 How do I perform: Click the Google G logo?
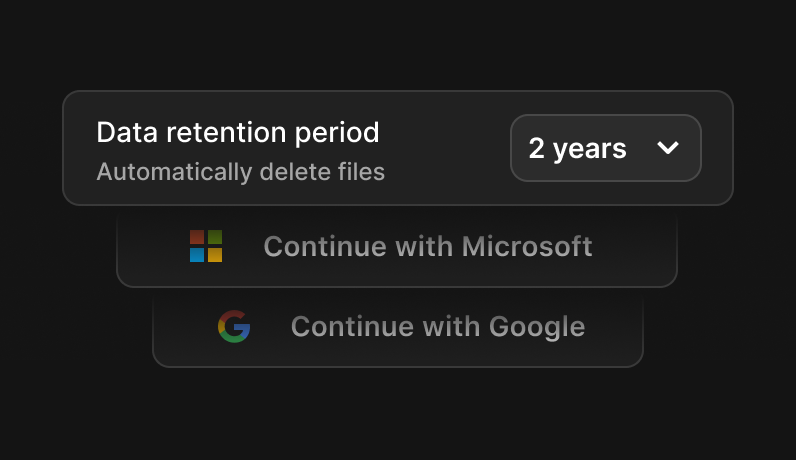tap(234, 326)
